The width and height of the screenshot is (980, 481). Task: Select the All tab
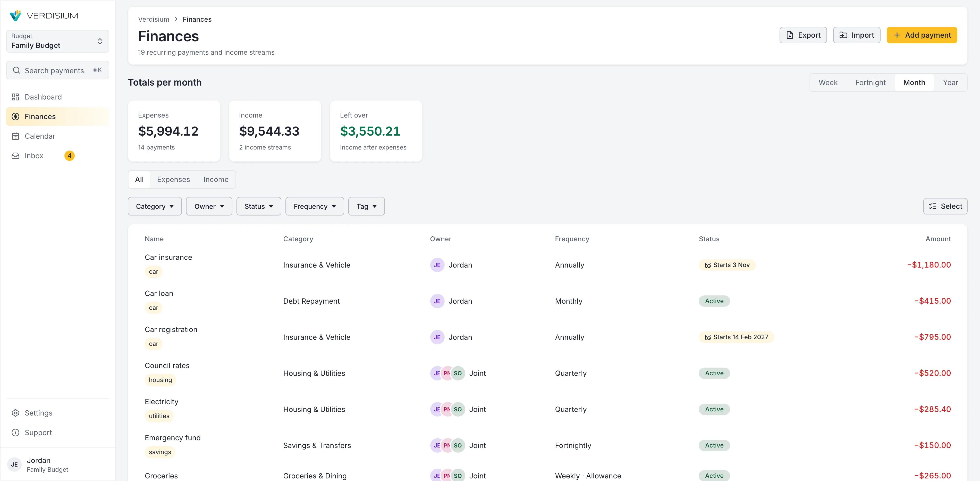tap(139, 179)
